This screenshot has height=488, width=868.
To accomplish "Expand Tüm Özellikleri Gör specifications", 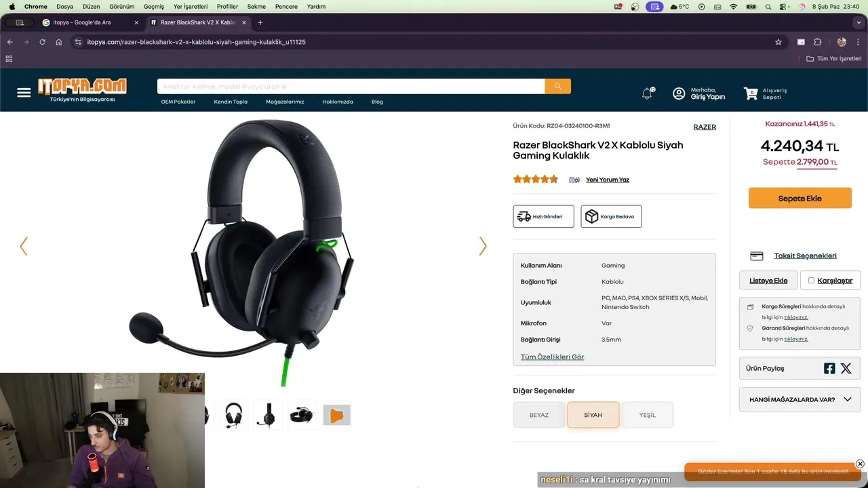I will coord(552,357).
